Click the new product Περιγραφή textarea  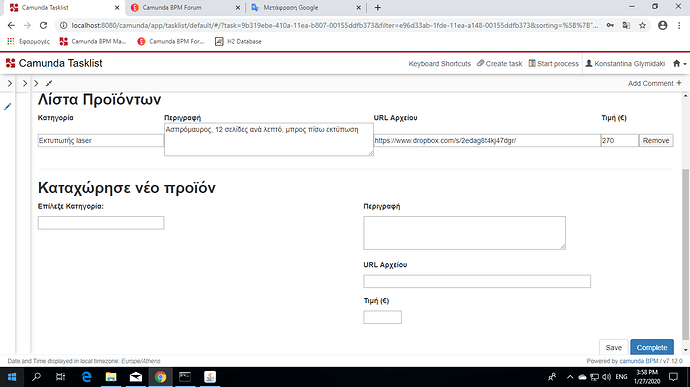pyautogui.click(x=464, y=233)
